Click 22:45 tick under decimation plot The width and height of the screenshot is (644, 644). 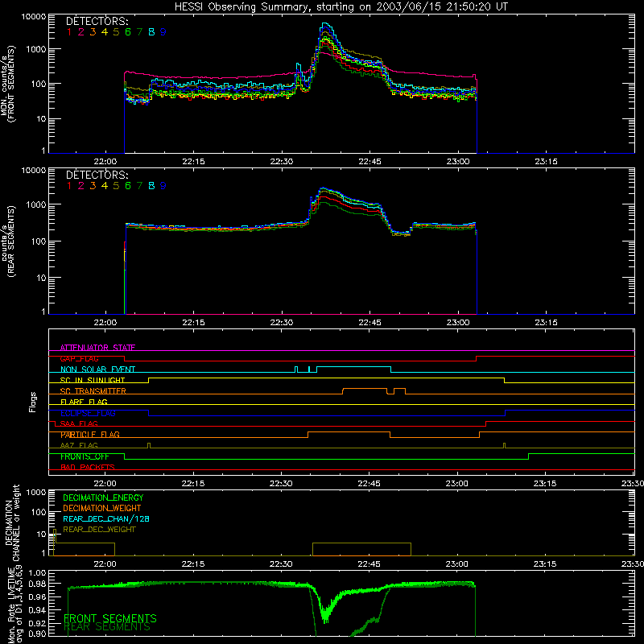369,564
